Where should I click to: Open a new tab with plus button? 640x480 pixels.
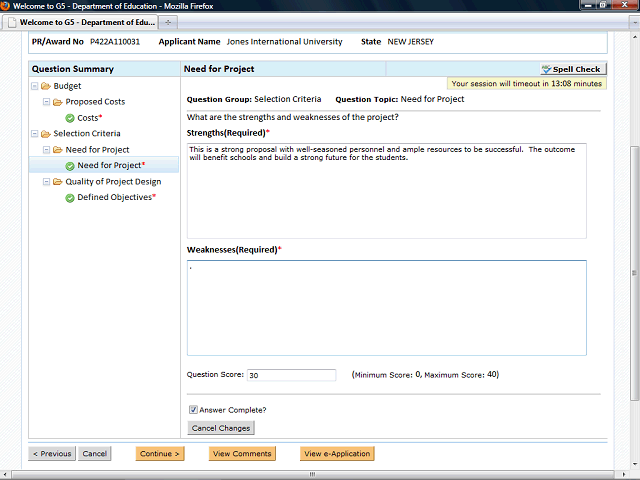coord(168,22)
